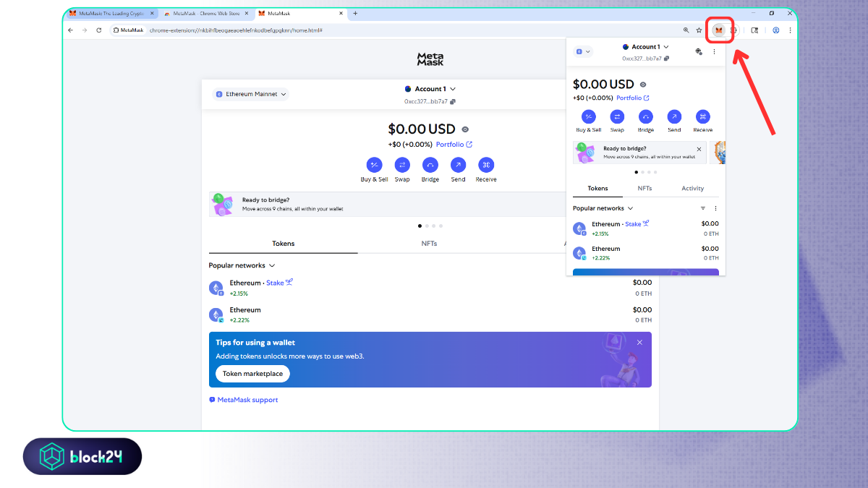Image resolution: width=868 pixels, height=488 pixels.
Task: Hide balance with eye icon on main page
Action: point(465,129)
